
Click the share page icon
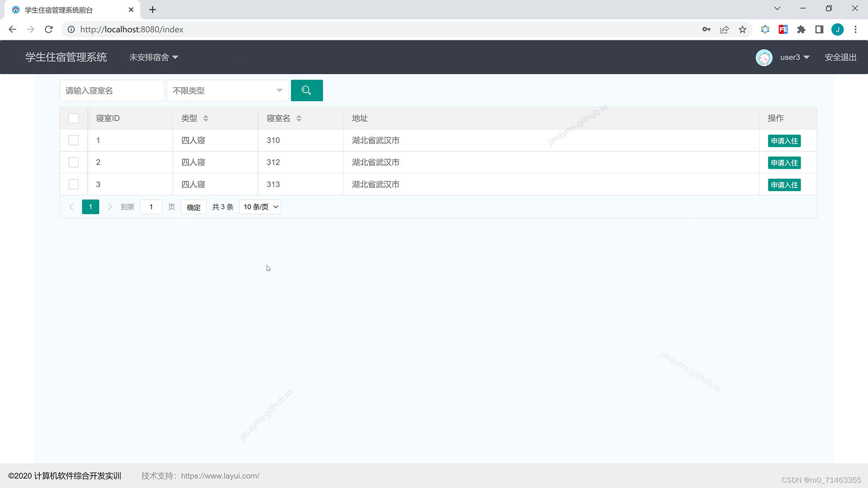[x=724, y=29]
